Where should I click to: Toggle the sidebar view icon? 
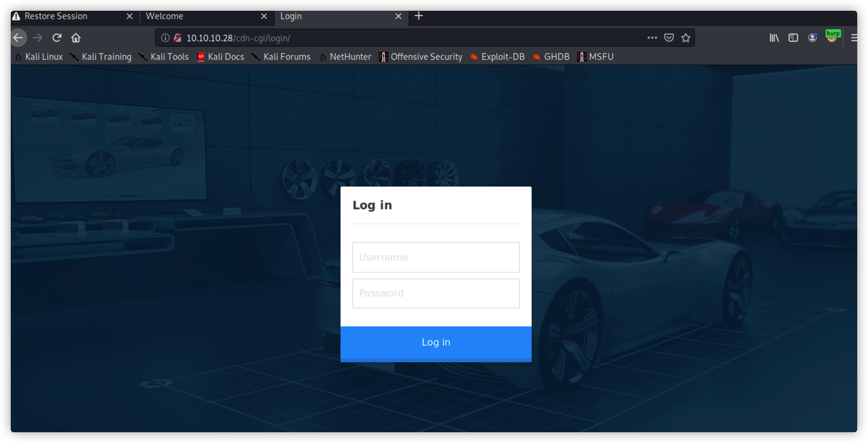[x=793, y=38]
